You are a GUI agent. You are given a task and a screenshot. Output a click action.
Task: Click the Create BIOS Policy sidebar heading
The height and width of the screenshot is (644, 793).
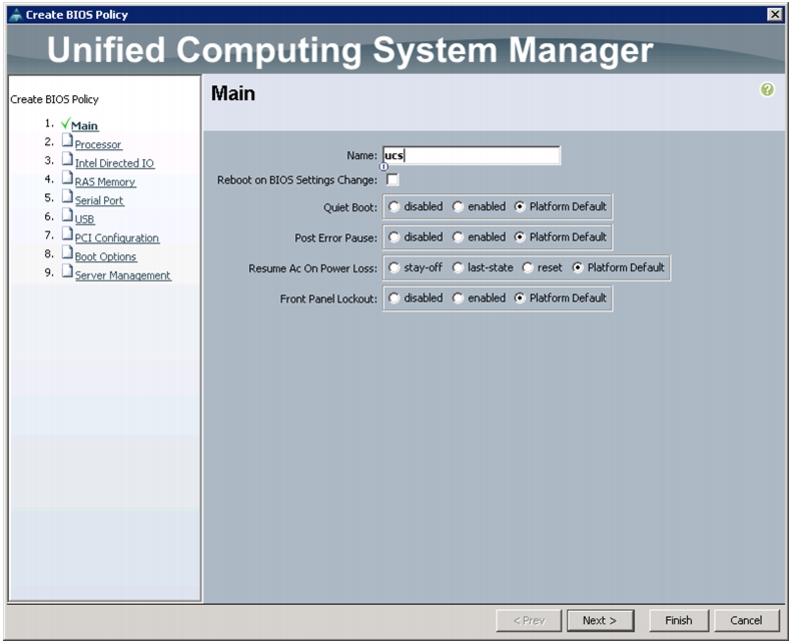(x=55, y=99)
